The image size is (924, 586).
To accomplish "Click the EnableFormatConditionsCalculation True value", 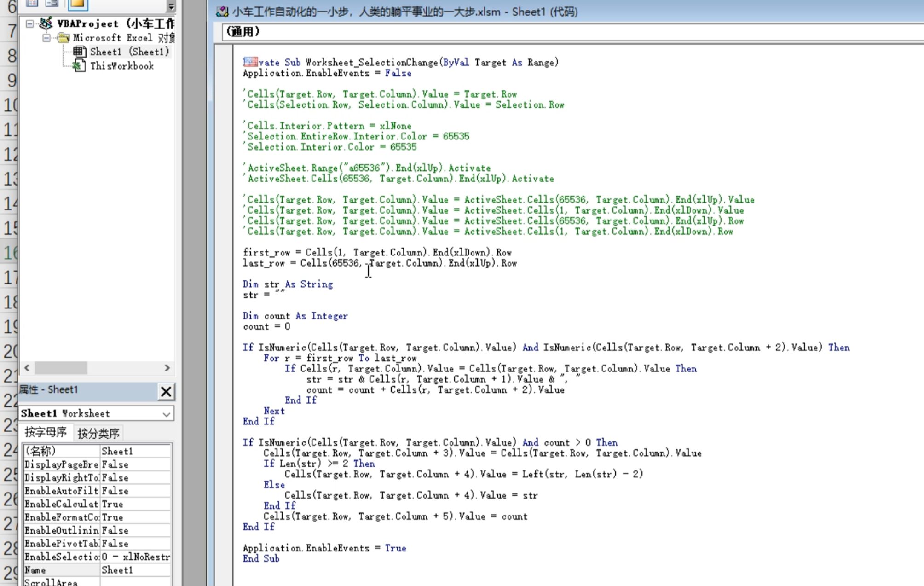I will (x=136, y=517).
